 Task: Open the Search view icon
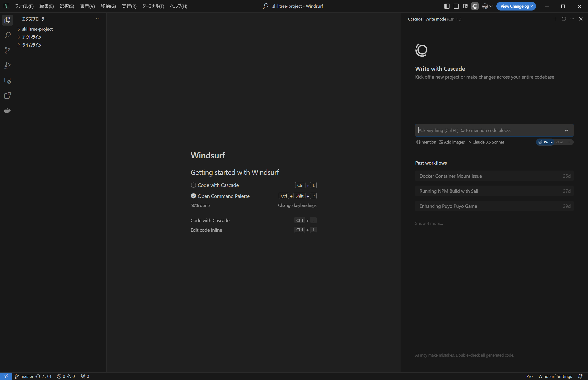point(7,35)
